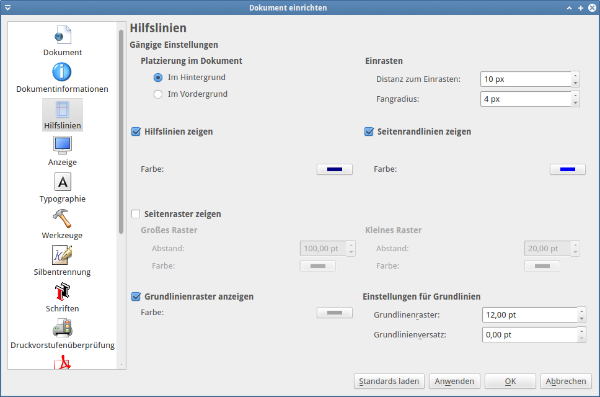600x397 pixels.
Task: Decrease the Fangradius spinner value
Action: click(x=575, y=103)
